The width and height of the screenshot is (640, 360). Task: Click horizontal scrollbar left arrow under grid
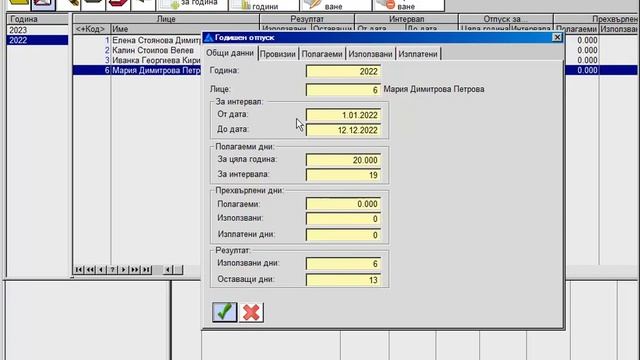(x=168, y=270)
